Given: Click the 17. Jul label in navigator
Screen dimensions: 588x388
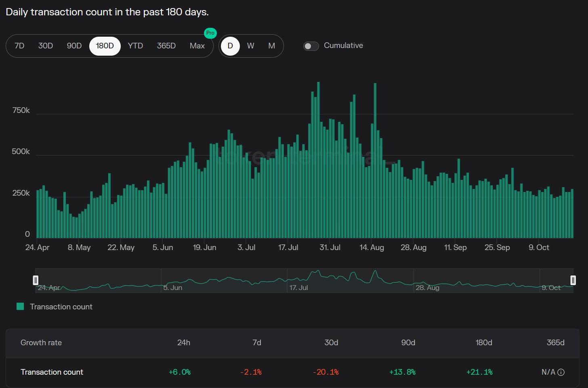Looking at the screenshot, I should pyautogui.click(x=298, y=288).
